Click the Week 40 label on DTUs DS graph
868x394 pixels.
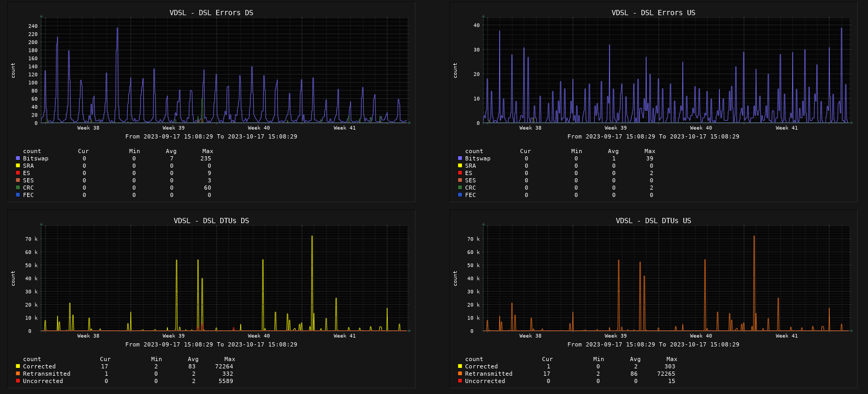point(259,335)
